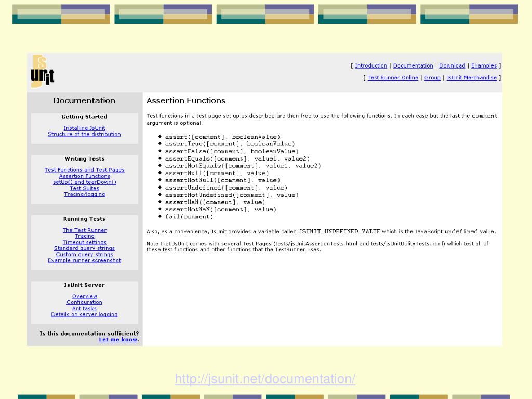Open Test Functions and Test Pages
The width and height of the screenshot is (532, 399).
(x=85, y=170)
